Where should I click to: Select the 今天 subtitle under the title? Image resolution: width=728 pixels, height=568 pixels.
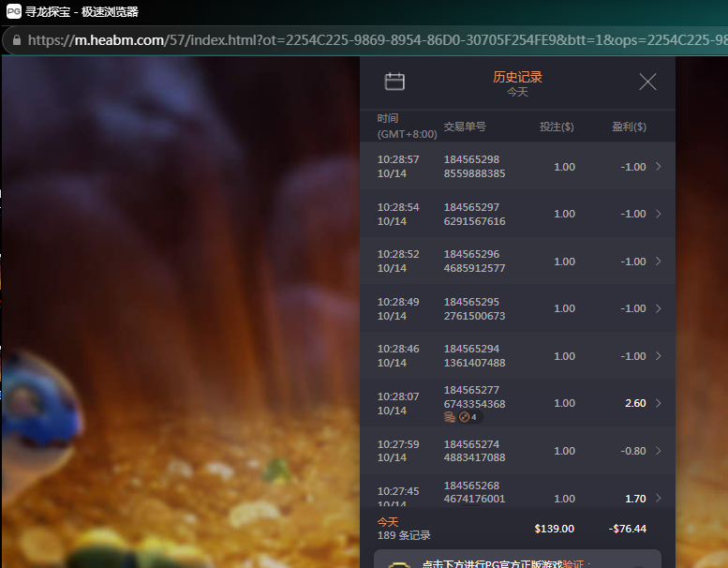[517, 92]
